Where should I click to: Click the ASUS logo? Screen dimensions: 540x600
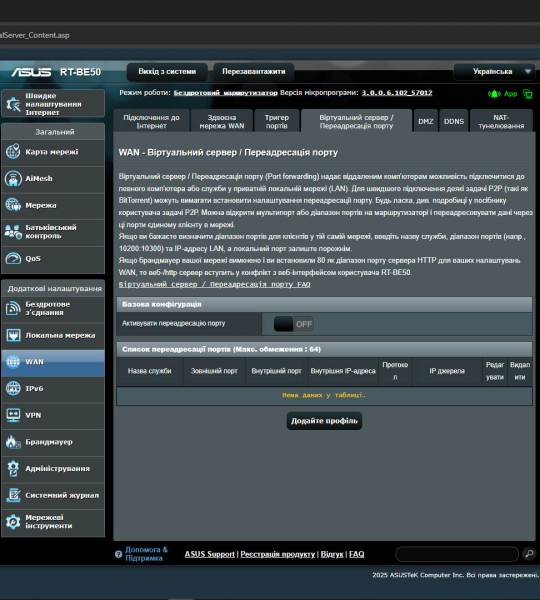[31, 72]
